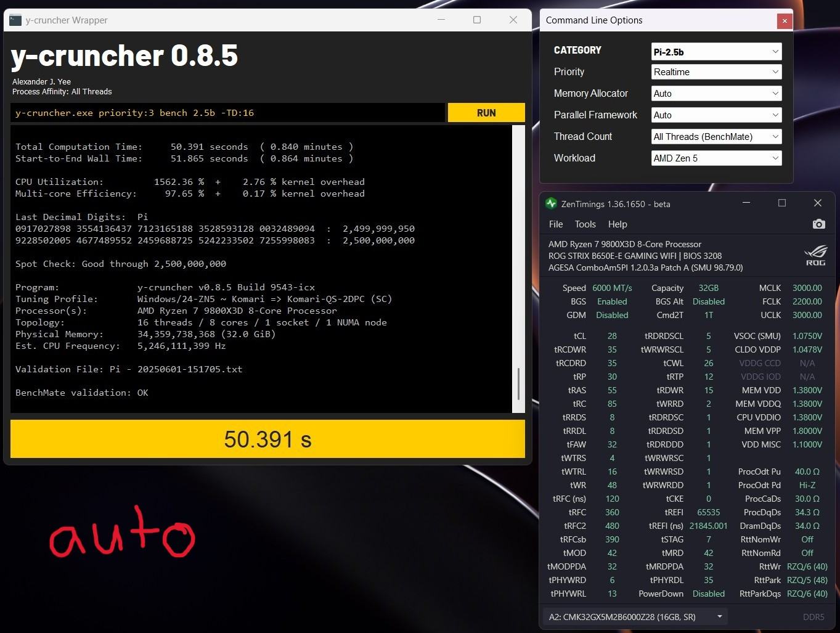Open the Tools menu in ZenTimings
This screenshot has width=840, height=633.
click(x=585, y=224)
